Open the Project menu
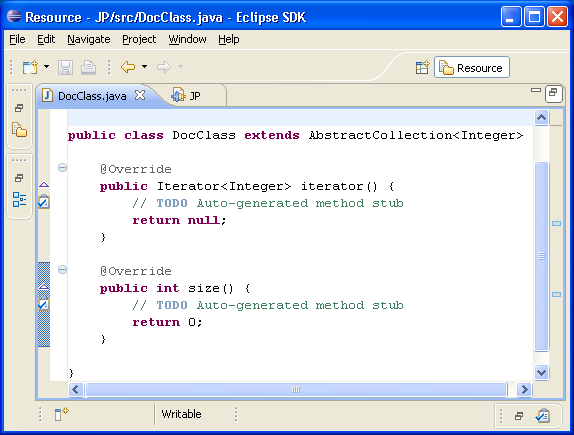The width and height of the screenshot is (574, 435). coord(139,39)
